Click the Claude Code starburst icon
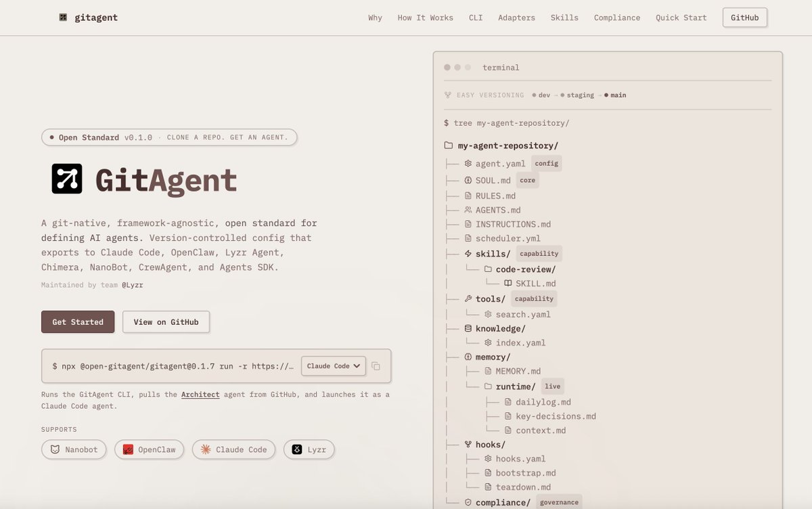This screenshot has width=812, height=509. point(205,449)
